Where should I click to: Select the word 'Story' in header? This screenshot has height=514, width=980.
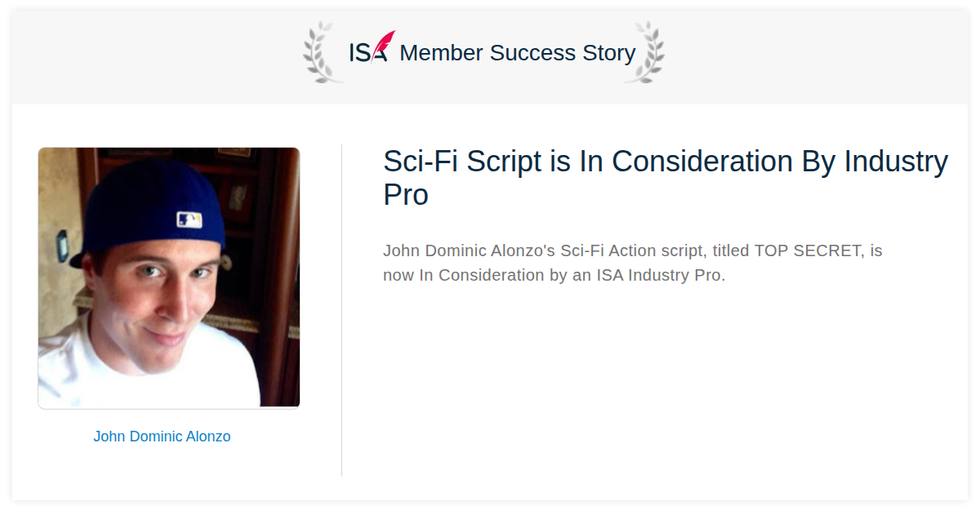pyautogui.click(x=608, y=53)
